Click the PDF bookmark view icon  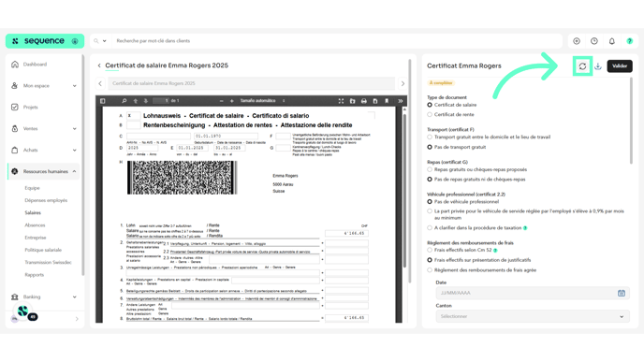(x=387, y=101)
